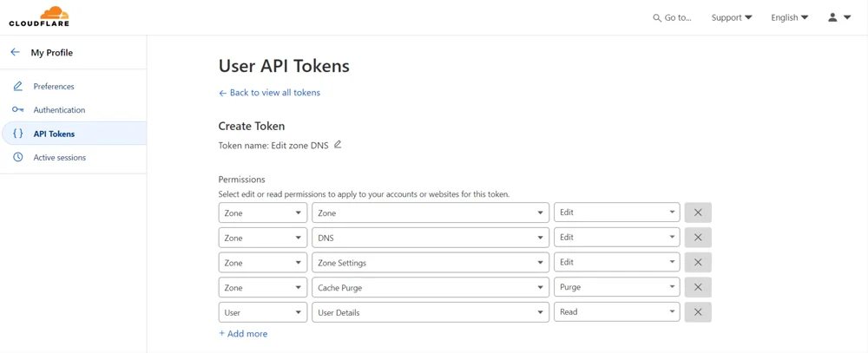Open the Authentication menu item
Viewport: 868px width, 353px height.
click(73, 109)
